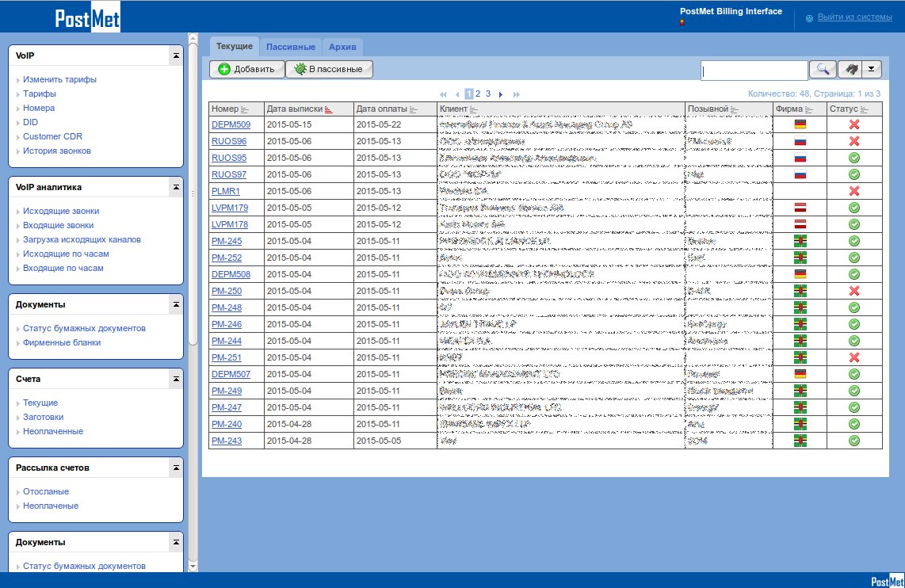This screenshot has height=588, width=905.
Task: Click the magnifier search button
Action: tap(823, 69)
